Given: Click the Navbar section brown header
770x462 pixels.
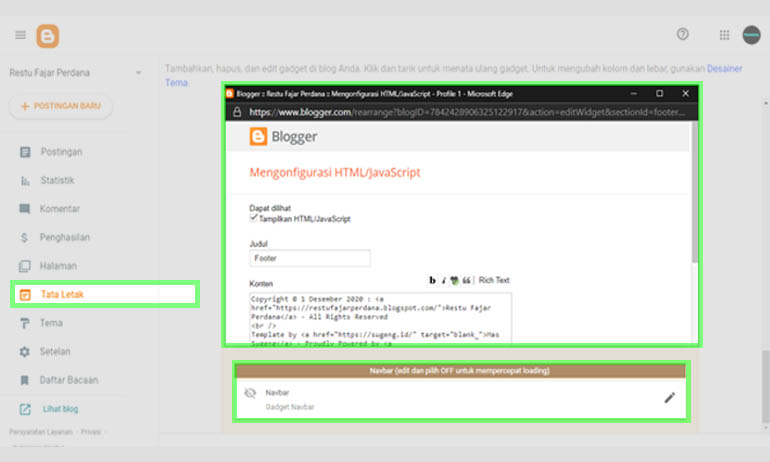Looking at the screenshot, I should (460, 371).
